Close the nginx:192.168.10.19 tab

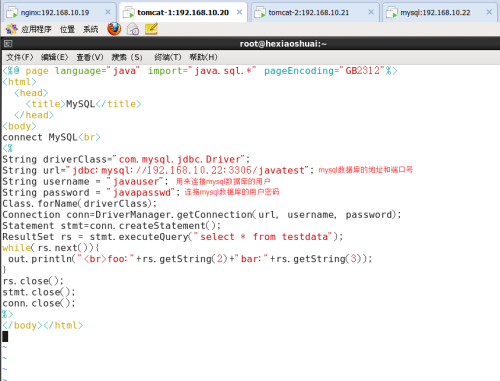click(108, 12)
